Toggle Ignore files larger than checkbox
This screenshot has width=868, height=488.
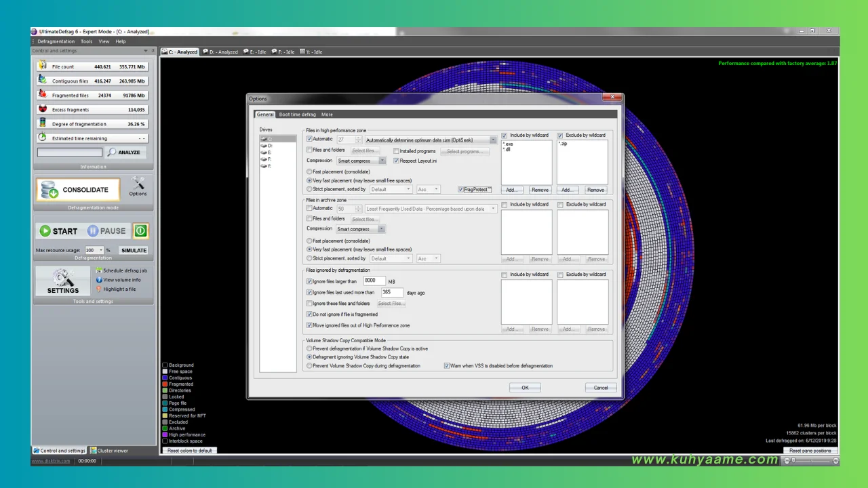click(309, 281)
